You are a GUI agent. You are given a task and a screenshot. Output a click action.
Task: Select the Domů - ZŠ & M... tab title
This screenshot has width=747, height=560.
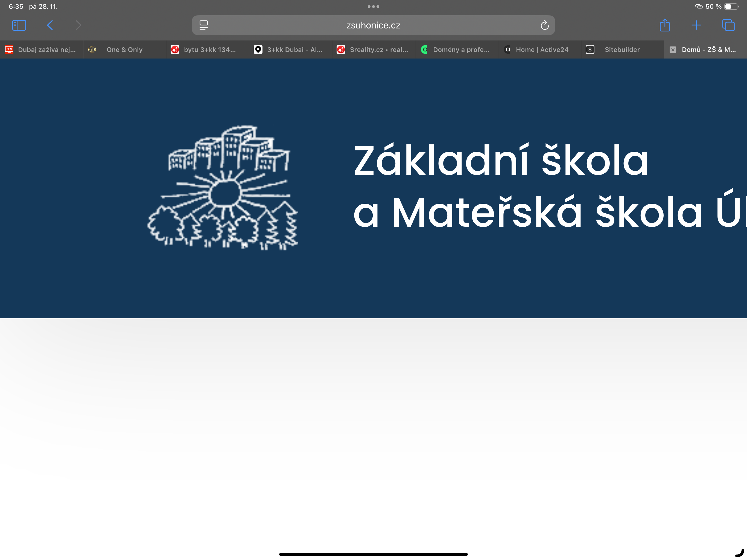pos(708,50)
